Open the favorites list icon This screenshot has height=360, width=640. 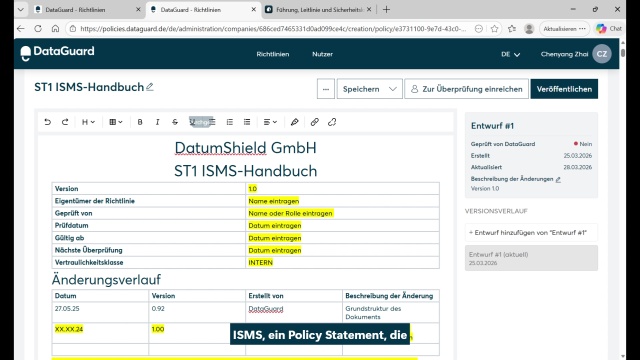[x=512, y=29]
